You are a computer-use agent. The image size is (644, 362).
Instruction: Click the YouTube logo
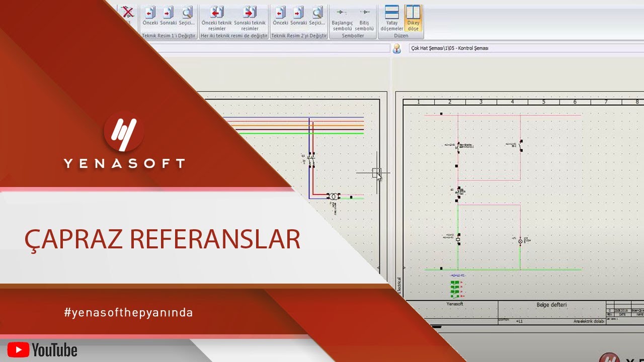pos(42,350)
